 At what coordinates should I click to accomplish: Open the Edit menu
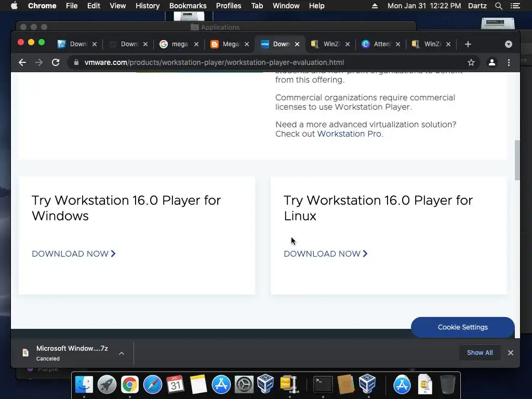tap(94, 6)
